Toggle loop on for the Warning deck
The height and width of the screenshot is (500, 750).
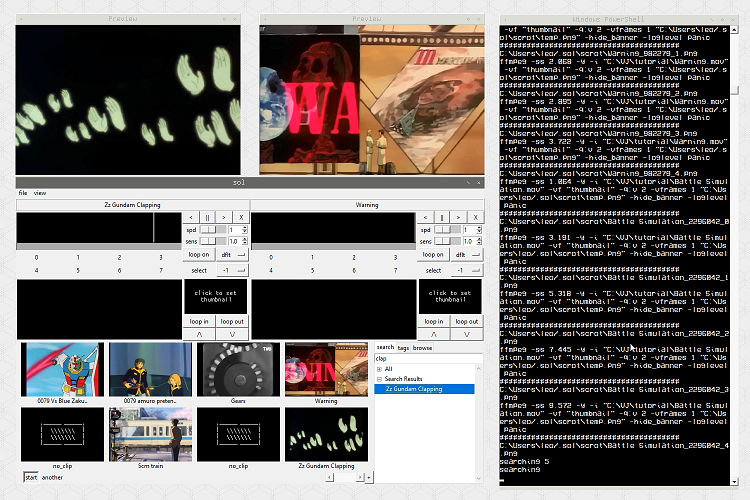[x=433, y=255]
